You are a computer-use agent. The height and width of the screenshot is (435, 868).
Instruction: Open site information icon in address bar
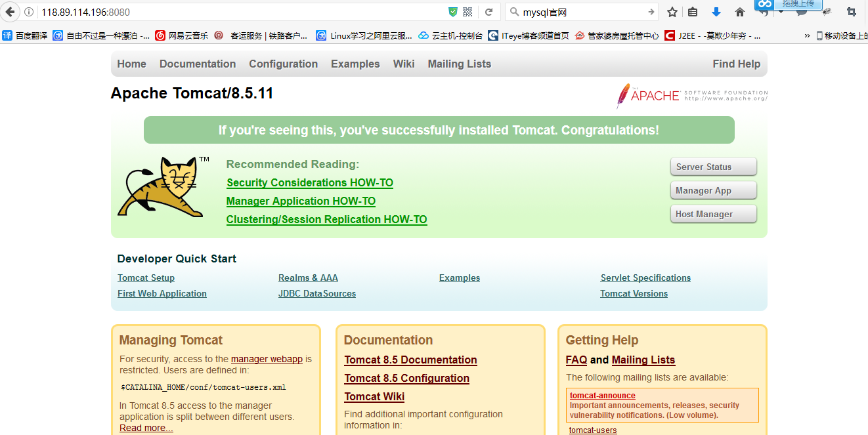point(30,12)
